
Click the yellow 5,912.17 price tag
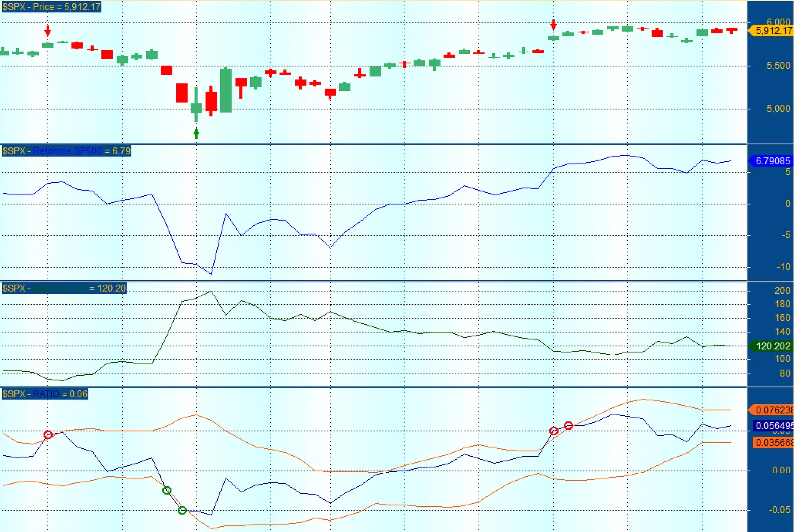(772, 31)
